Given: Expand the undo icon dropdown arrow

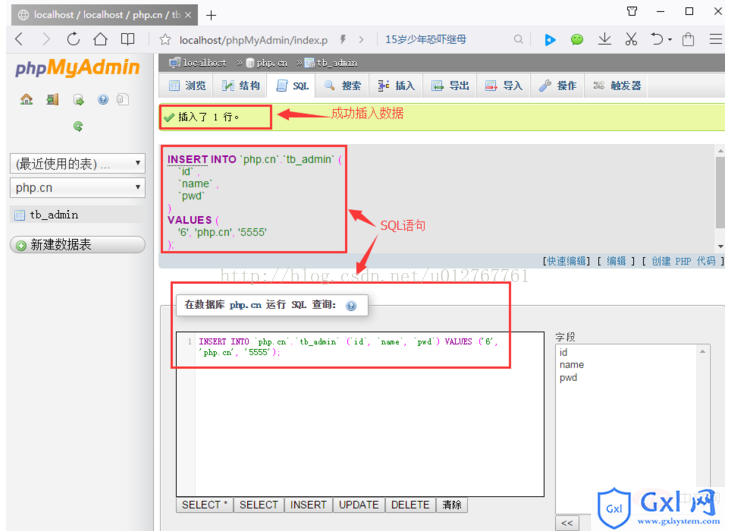Looking at the screenshot, I should [670, 40].
